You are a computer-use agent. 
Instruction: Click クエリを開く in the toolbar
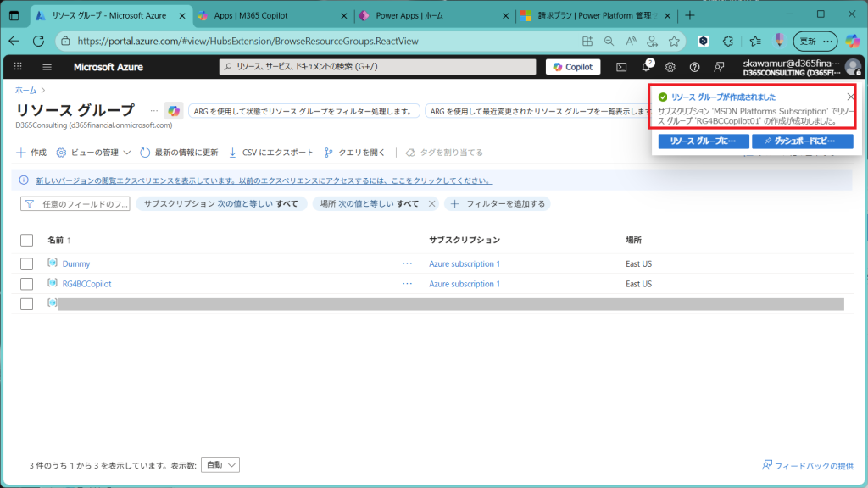click(354, 152)
